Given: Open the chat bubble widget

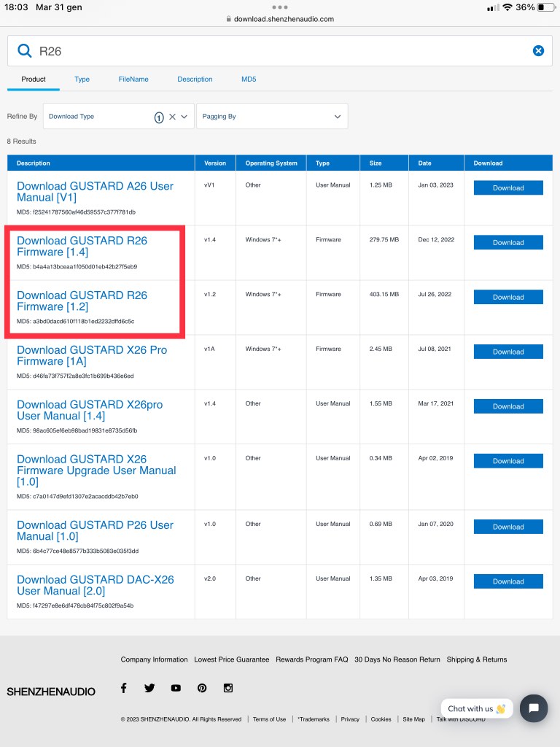Looking at the screenshot, I should [x=533, y=708].
